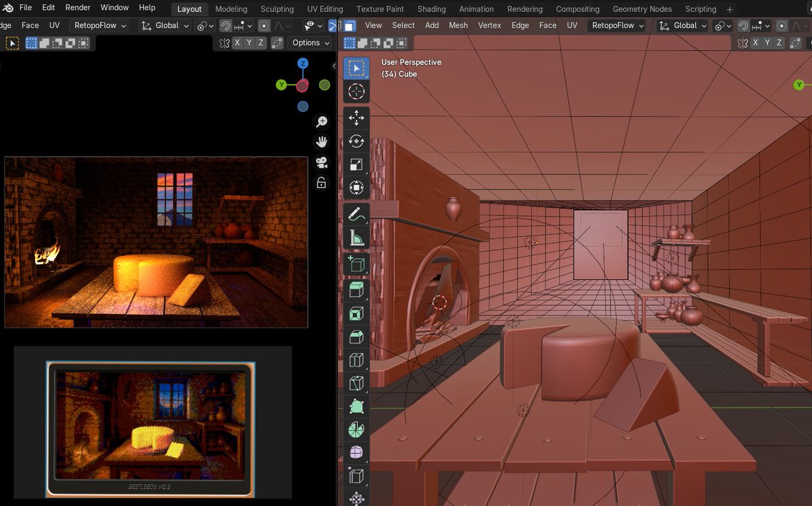This screenshot has width=812, height=506.
Task: Toggle snapping magnet in left viewport
Action: [225, 26]
